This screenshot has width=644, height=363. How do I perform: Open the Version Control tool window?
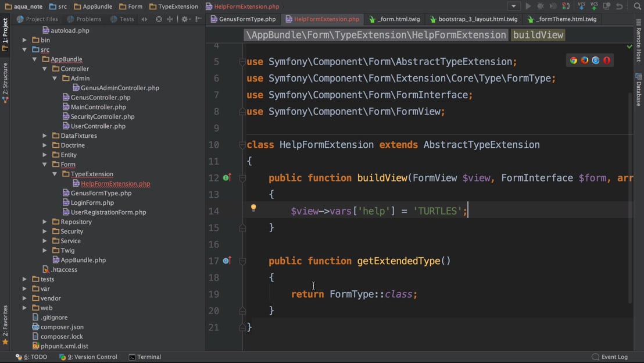[x=88, y=357]
